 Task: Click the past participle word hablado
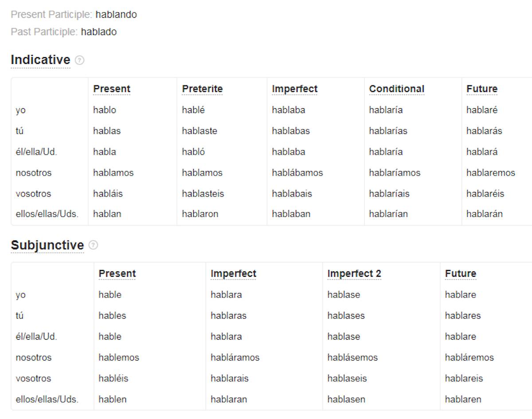[99, 32]
